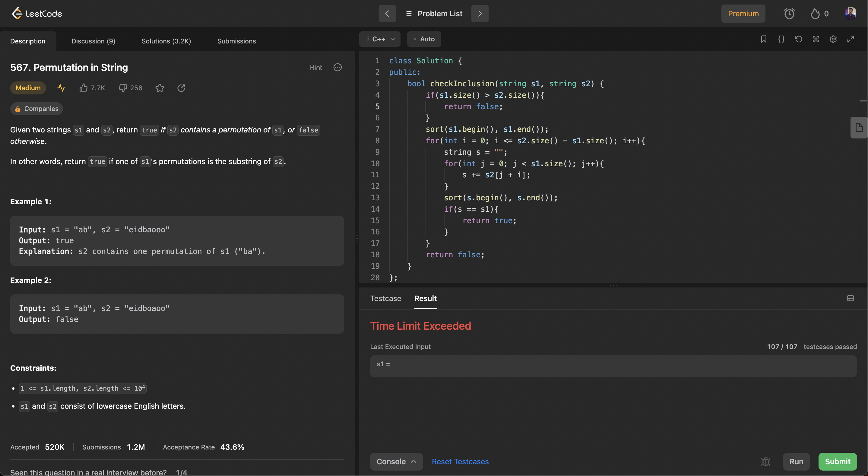Open the C++ language dropdown
Image resolution: width=868 pixels, height=476 pixels.
pyautogui.click(x=380, y=39)
